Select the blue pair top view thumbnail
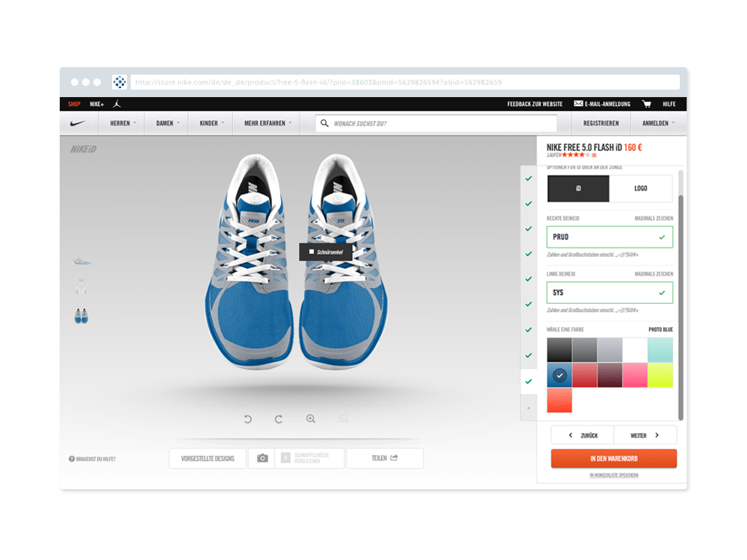This screenshot has width=747, height=560. pyautogui.click(x=81, y=316)
